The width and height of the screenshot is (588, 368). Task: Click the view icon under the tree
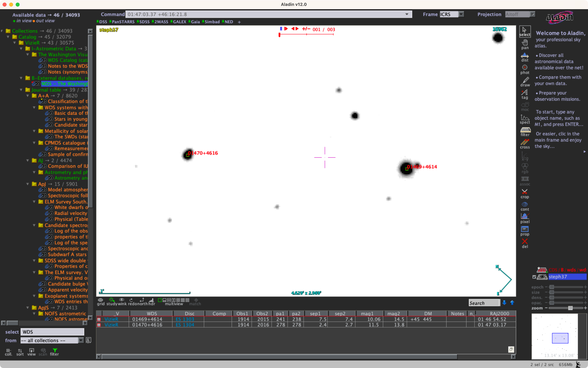[31, 352]
